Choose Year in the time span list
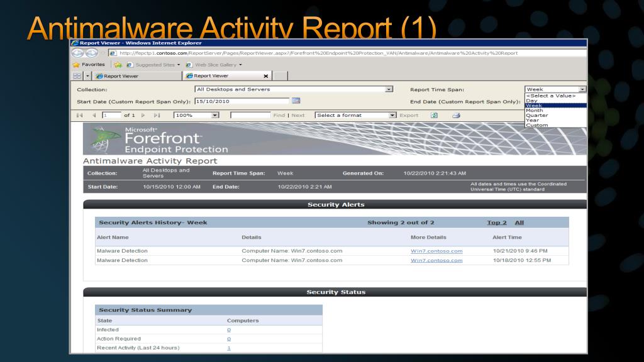This screenshot has height=362, width=644. tap(556, 120)
